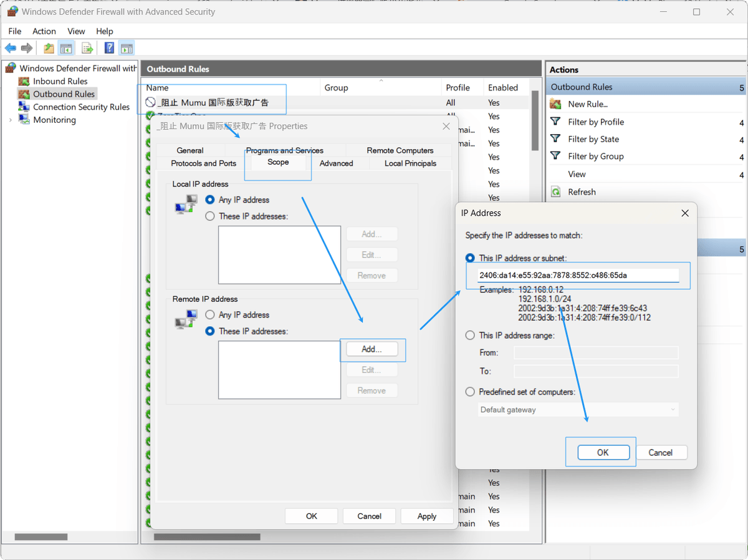Click the New Rule icon in Actions
748x560 pixels.
(x=555, y=104)
